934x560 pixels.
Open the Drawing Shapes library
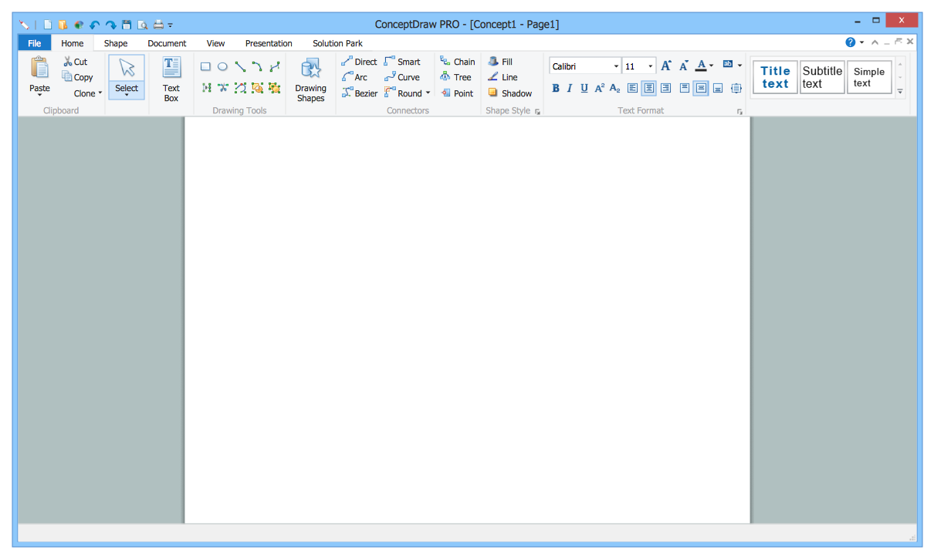(x=310, y=80)
